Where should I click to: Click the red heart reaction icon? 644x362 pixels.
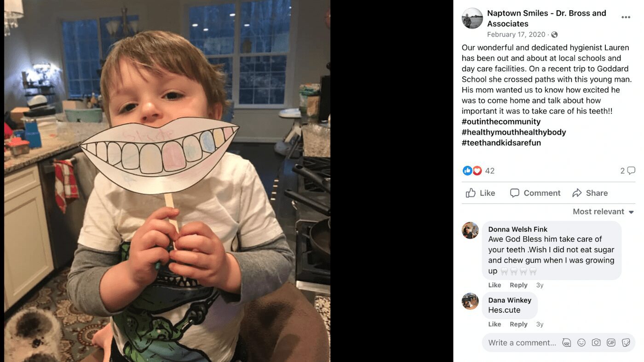477,171
